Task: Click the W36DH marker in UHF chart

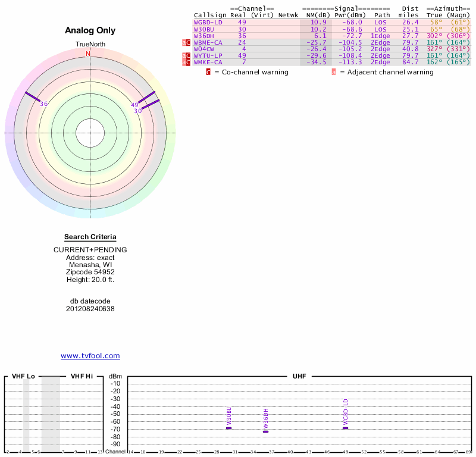Action: [x=265, y=431]
